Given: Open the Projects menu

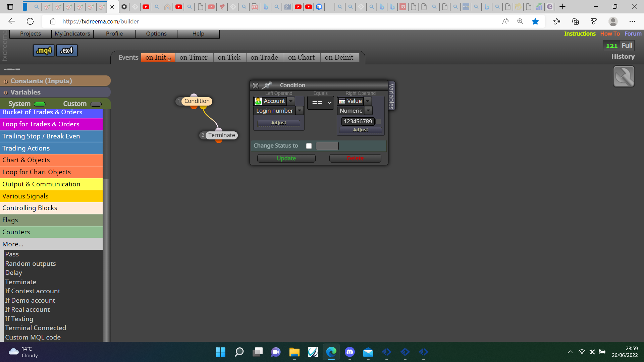Looking at the screenshot, I should tap(31, 34).
